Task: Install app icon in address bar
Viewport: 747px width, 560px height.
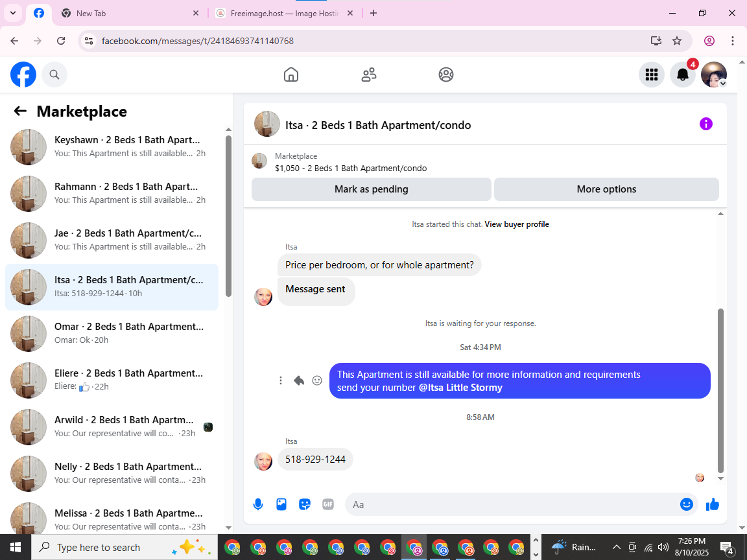Action: click(x=656, y=41)
